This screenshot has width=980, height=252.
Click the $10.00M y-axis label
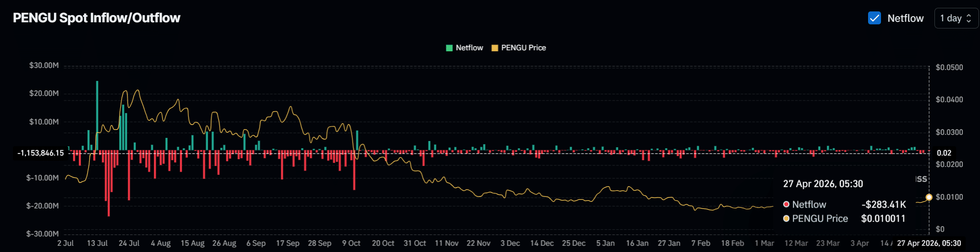tap(44, 122)
